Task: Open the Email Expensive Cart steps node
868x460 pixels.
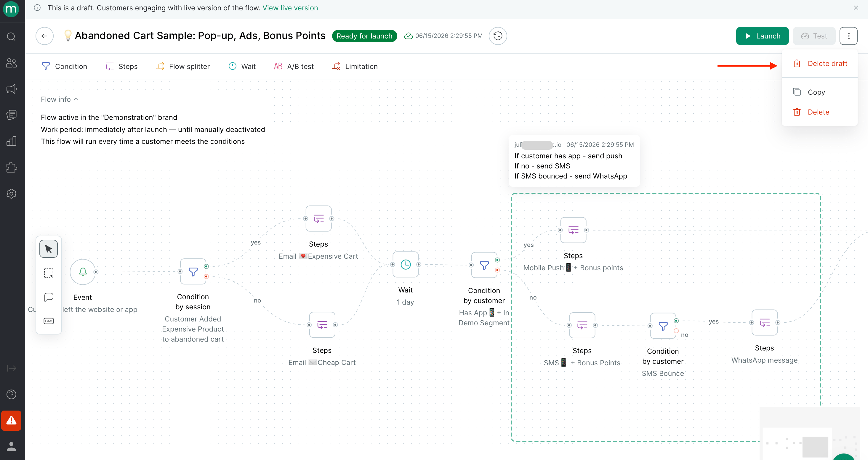Action: 318,218
